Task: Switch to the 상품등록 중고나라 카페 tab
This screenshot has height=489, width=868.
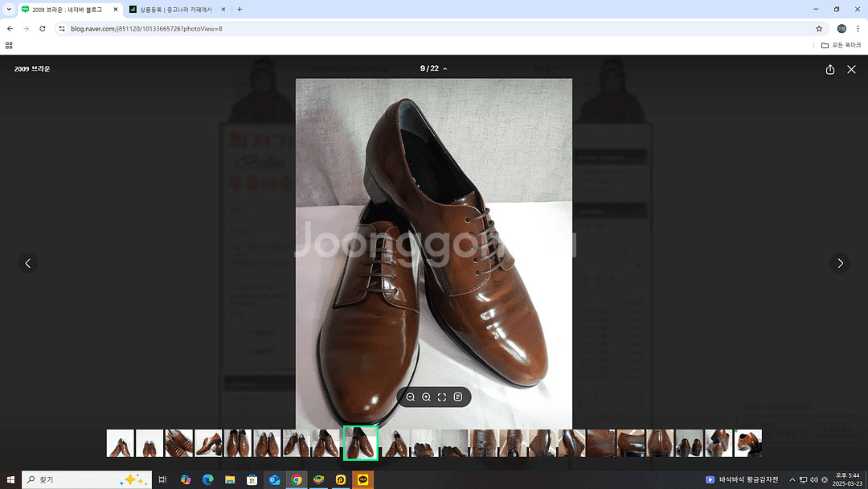Action: (175, 10)
